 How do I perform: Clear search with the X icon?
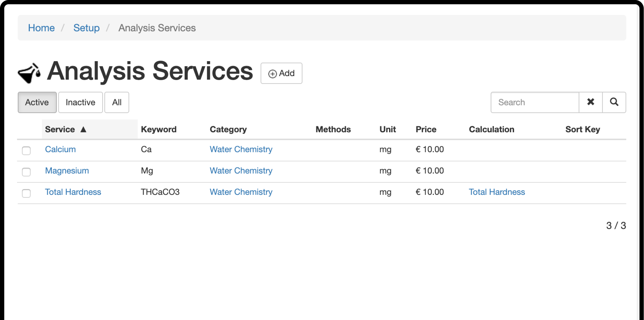click(591, 102)
